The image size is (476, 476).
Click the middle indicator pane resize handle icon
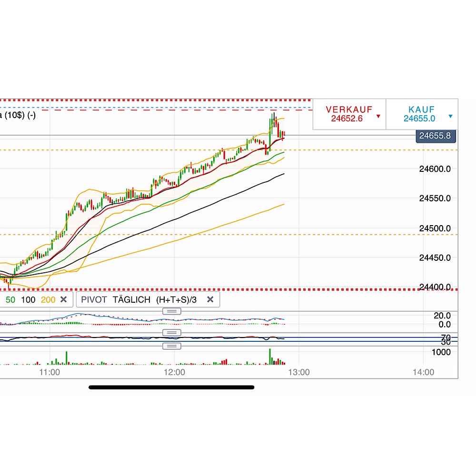pyautogui.click(x=171, y=332)
